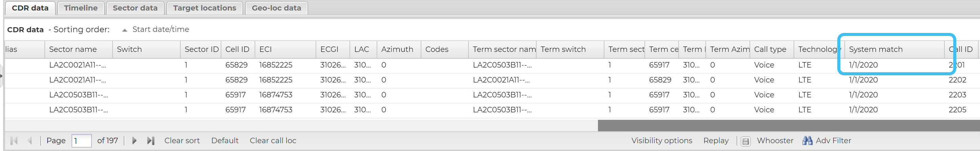980x151 pixels.
Task: Click the Default button
Action: point(225,141)
